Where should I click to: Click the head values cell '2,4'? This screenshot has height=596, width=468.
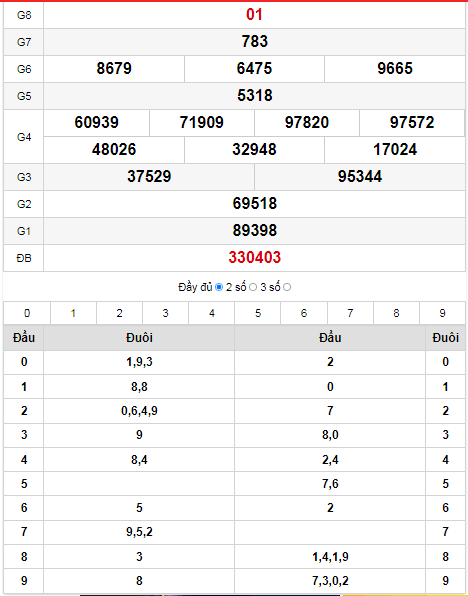[x=330, y=460]
